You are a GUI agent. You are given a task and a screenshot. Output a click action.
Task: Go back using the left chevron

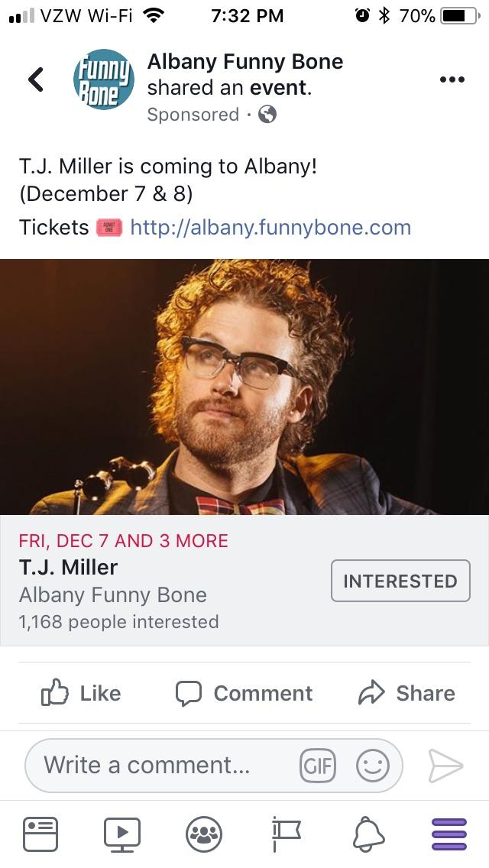(x=36, y=79)
